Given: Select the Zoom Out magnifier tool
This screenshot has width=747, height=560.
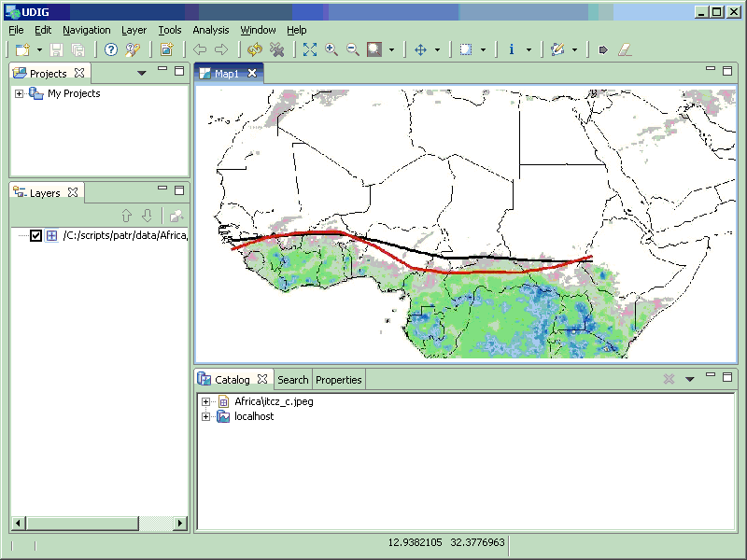Looking at the screenshot, I should tap(353, 49).
